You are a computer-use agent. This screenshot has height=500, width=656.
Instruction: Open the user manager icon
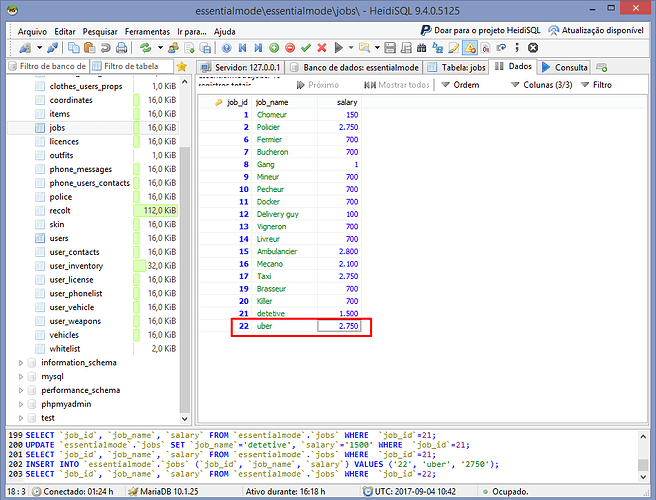pyautogui.click(x=173, y=48)
